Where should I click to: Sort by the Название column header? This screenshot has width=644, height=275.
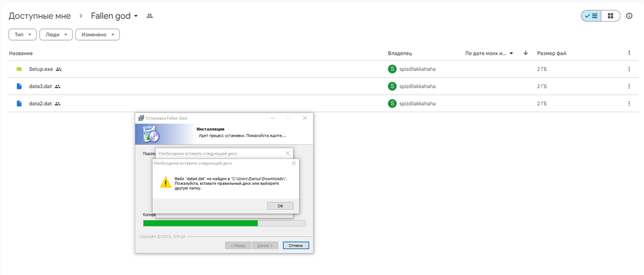click(21, 53)
